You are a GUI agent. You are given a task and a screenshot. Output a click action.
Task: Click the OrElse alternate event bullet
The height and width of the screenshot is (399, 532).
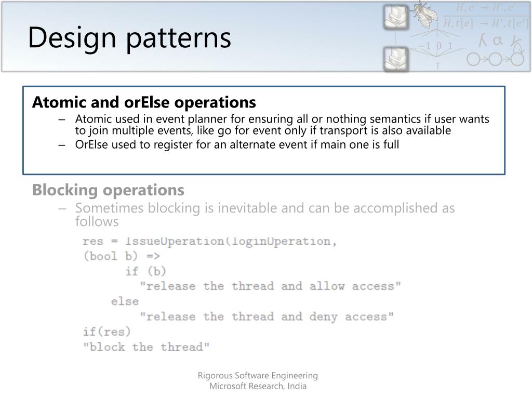[x=237, y=144]
